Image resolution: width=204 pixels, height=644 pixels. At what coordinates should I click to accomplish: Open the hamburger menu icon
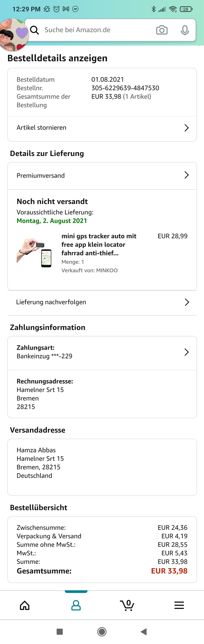point(179,605)
